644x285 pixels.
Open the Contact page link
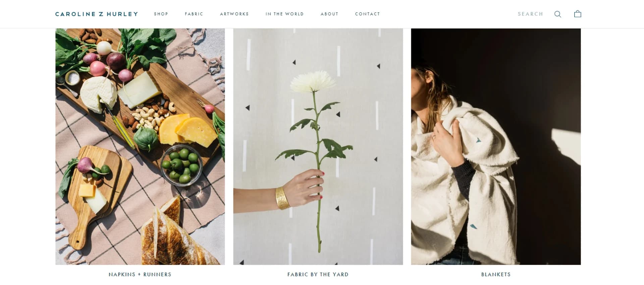click(x=368, y=14)
